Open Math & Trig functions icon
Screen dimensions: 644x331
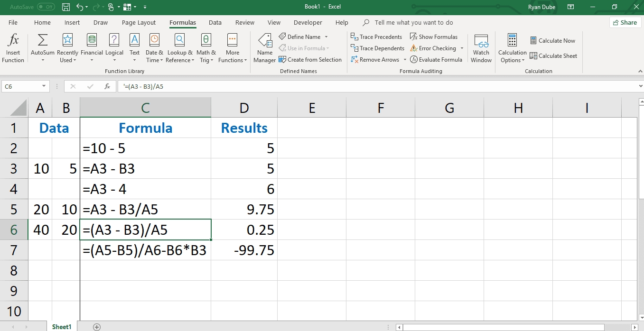point(206,40)
